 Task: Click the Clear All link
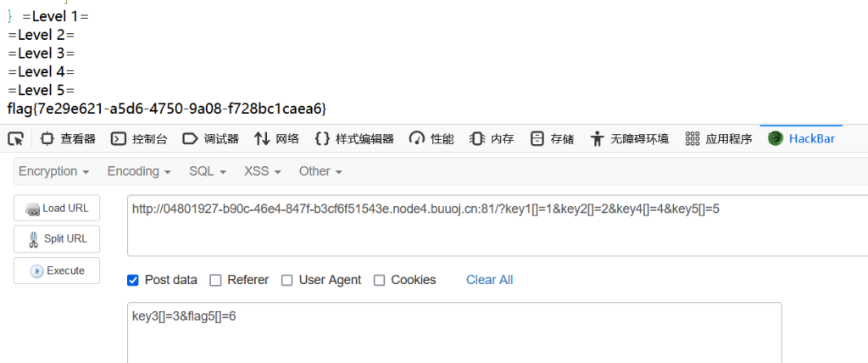coord(489,280)
